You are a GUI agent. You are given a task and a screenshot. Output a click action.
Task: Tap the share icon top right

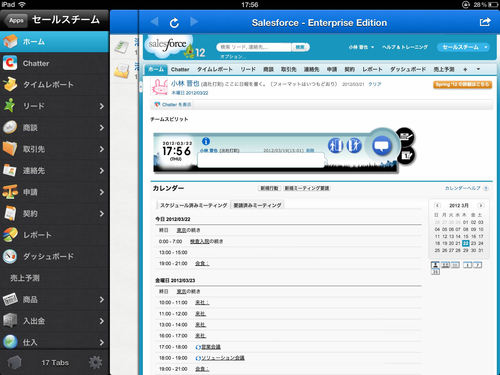tap(485, 22)
